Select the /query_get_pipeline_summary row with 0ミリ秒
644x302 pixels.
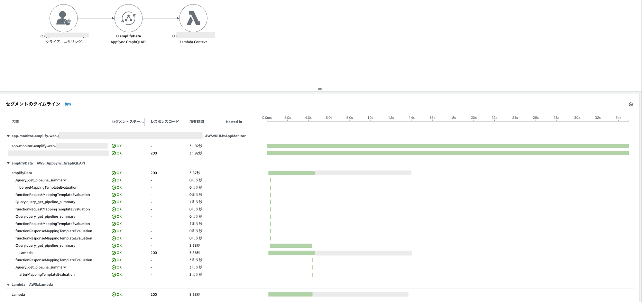pos(40,180)
